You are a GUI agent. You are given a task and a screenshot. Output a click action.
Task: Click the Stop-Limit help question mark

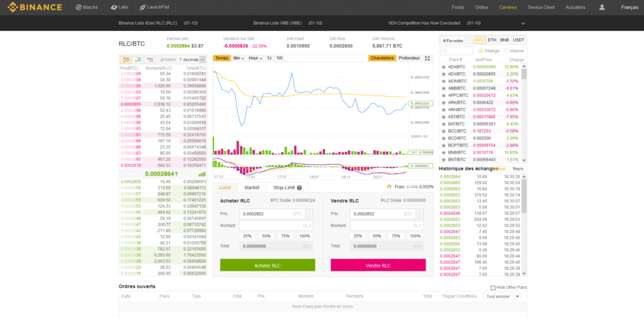tap(299, 188)
